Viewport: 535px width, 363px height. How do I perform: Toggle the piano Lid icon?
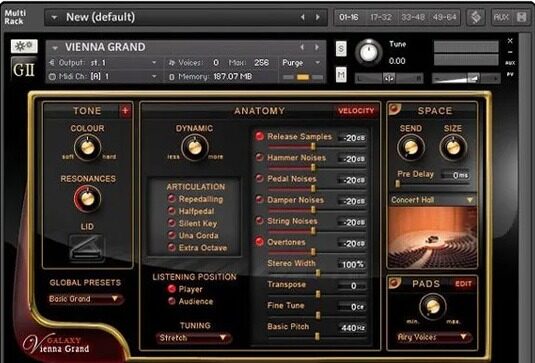[87, 248]
